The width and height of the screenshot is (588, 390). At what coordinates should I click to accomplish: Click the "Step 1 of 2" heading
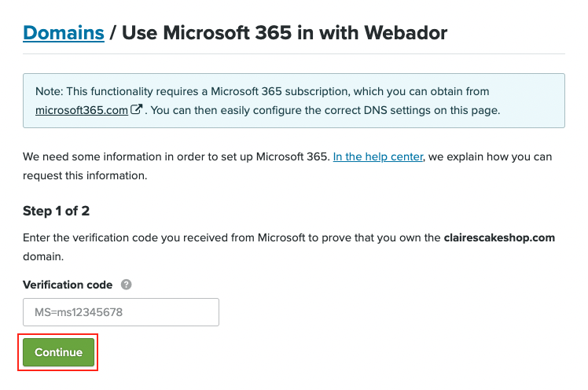[x=61, y=212]
